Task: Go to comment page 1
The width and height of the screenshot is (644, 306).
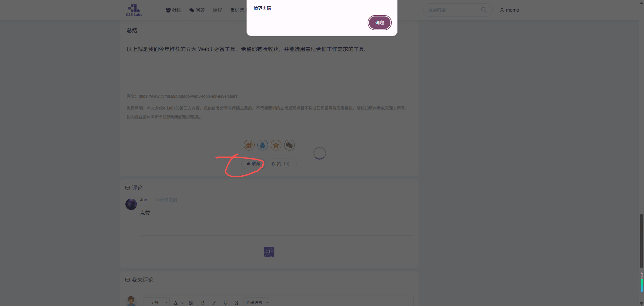Action: coord(269,252)
